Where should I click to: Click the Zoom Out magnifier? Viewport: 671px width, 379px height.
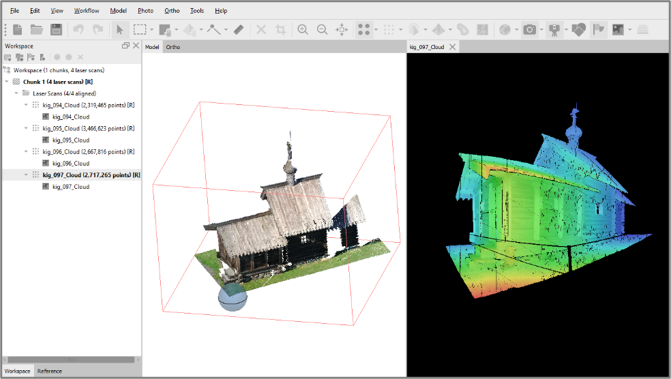pyautogui.click(x=322, y=30)
